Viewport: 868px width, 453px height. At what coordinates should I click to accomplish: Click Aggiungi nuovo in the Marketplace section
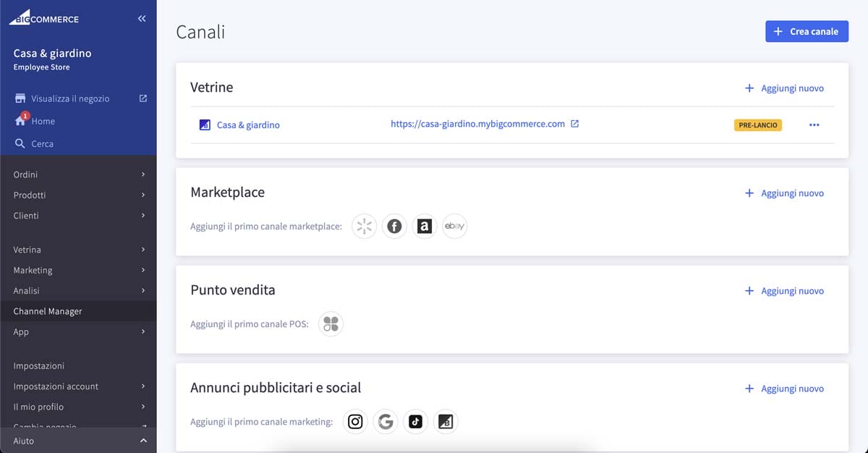click(x=784, y=192)
